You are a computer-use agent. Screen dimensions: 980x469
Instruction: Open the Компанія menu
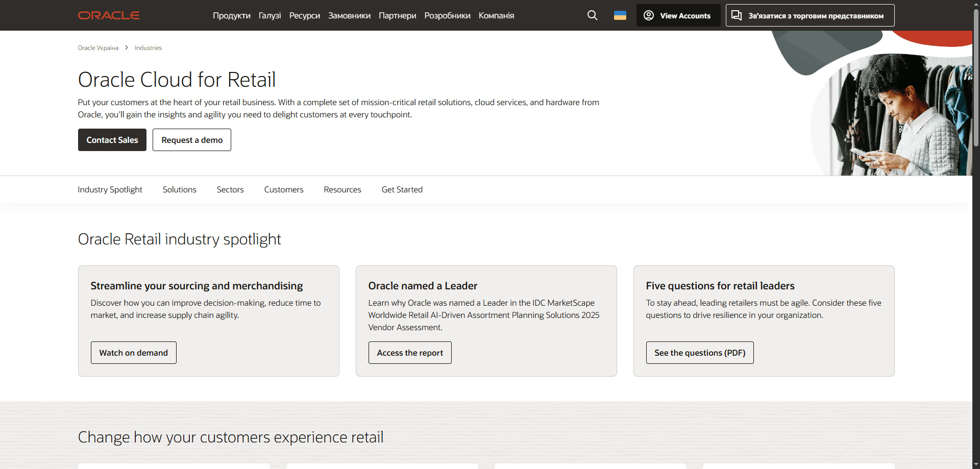click(497, 15)
